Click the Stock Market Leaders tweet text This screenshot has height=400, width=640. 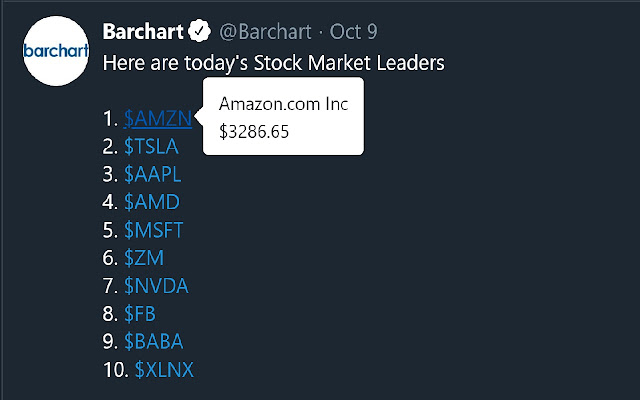coord(274,63)
